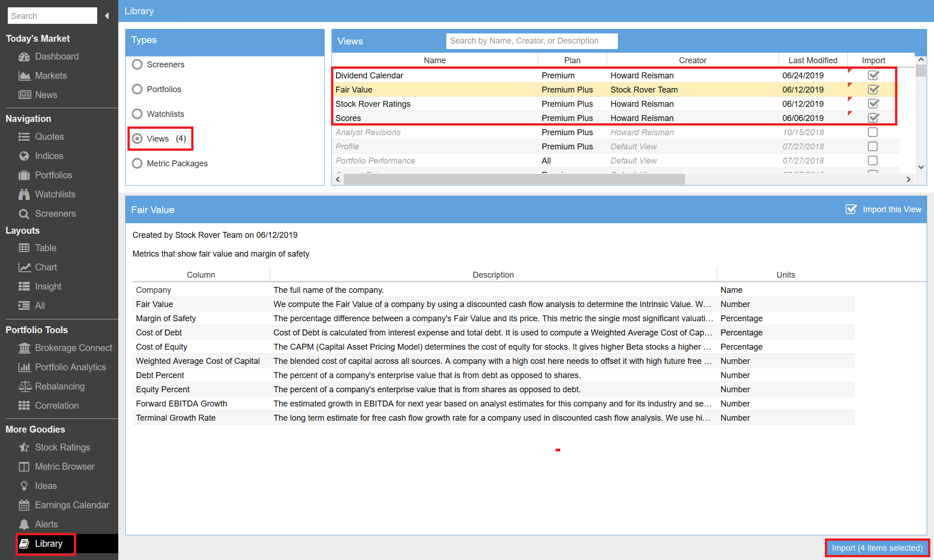The width and height of the screenshot is (934, 560).
Task: Open the Metric Browser icon
Action: (24, 467)
